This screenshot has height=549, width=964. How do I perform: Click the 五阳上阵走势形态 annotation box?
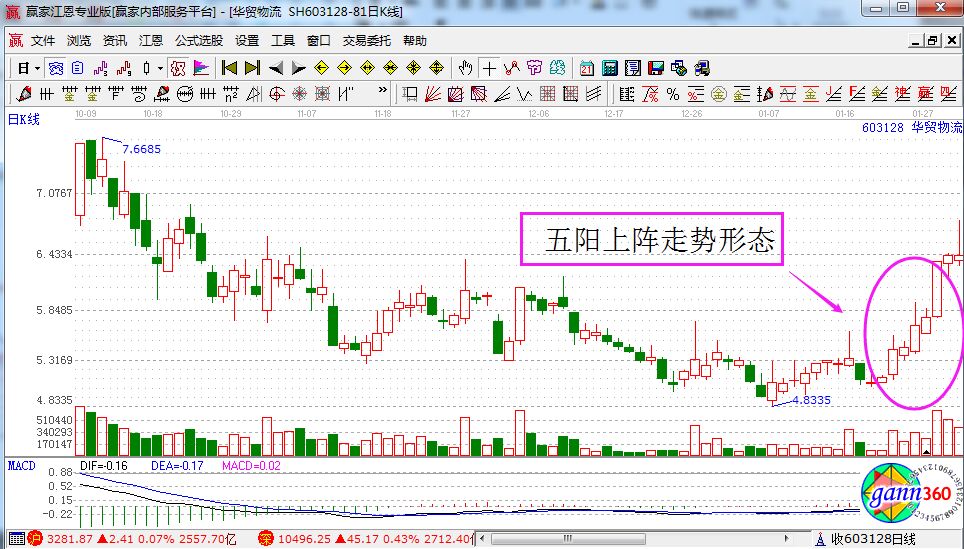click(652, 239)
